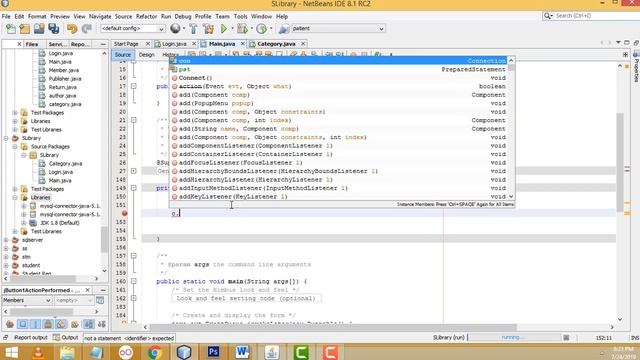Expand the sqlserver project node
Viewport: 640px width, 360px height.
(6, 240)
